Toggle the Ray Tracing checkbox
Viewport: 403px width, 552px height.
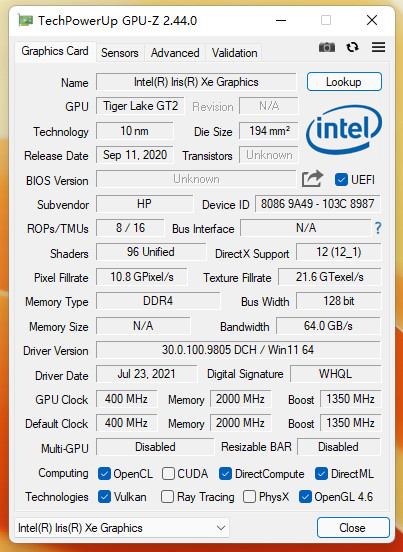[167, 497]
